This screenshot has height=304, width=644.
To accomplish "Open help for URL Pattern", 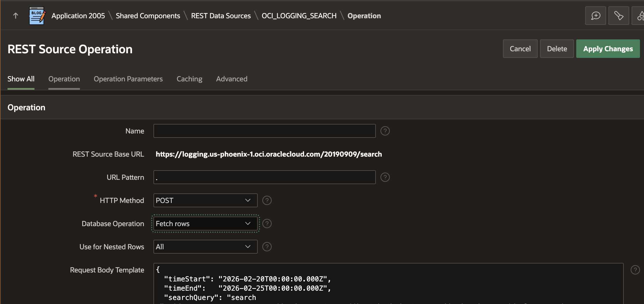I will click(385, 177).
